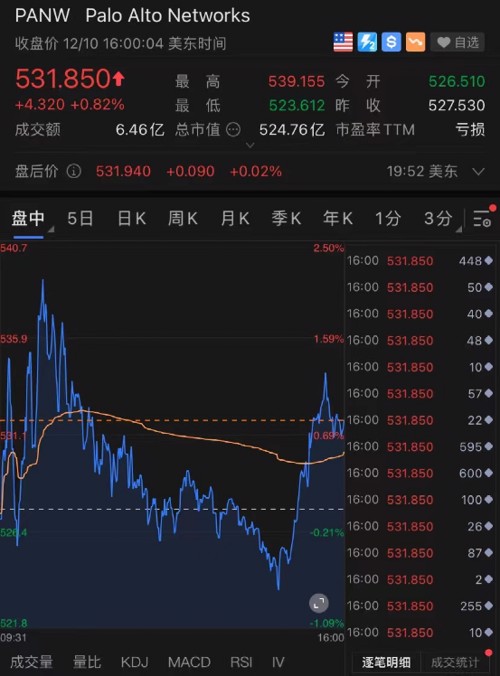
Task: Tap the after-hours price 531.940
Action: click(123, 172)
